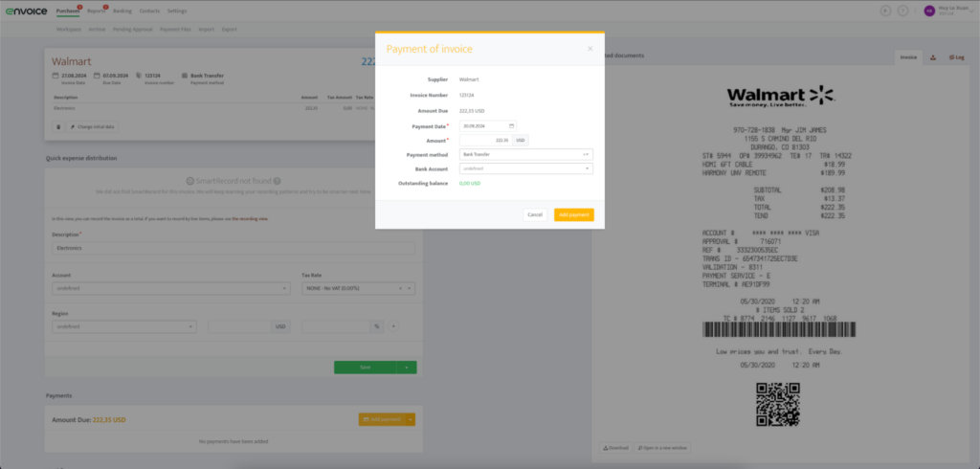
Task: Select the Invoice tab in documents panel
Action: pos(908,56)
